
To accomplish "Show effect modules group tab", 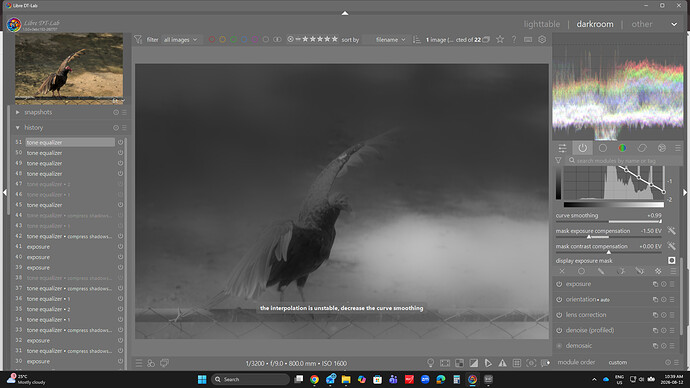I will (x=661, y=148).
